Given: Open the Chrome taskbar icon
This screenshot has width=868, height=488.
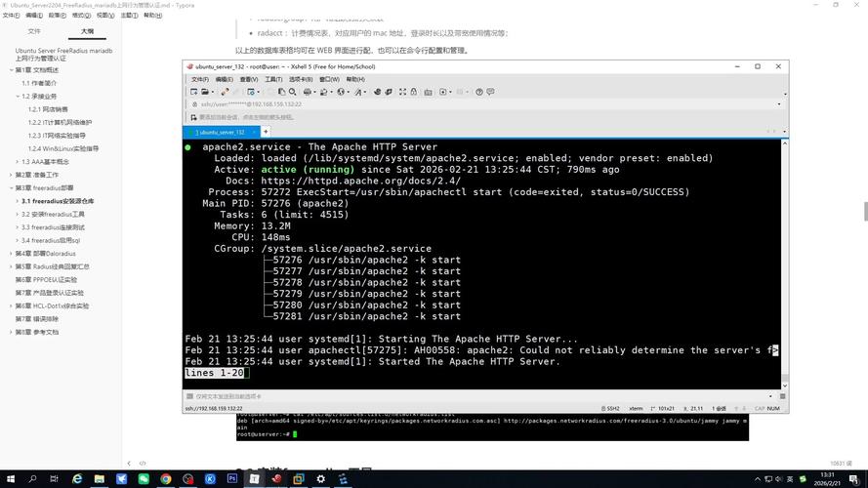Looking at the screenshot, I should click(x=166, y=478).
